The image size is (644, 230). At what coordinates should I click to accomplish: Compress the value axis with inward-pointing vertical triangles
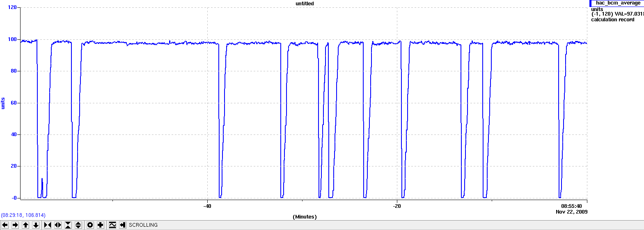pyautogui.click(x=68, y=225)
